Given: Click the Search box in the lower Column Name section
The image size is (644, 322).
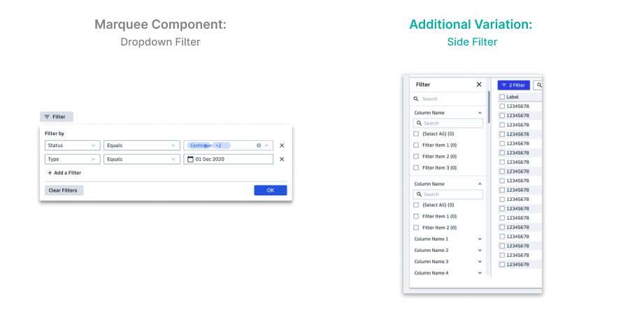Looking at the screenshot, I should pyautogui.click(x=448, y=195).
